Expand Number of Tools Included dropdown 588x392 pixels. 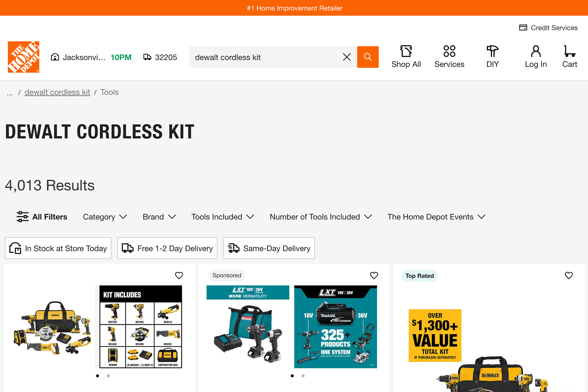(x=321, y=217)
